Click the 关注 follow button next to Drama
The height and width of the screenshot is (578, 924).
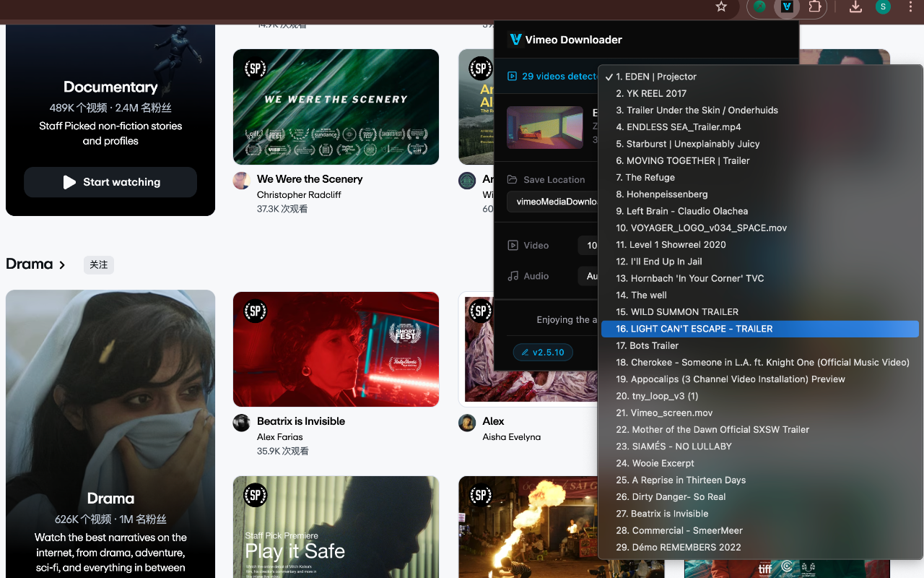click(x=98, y=264)
